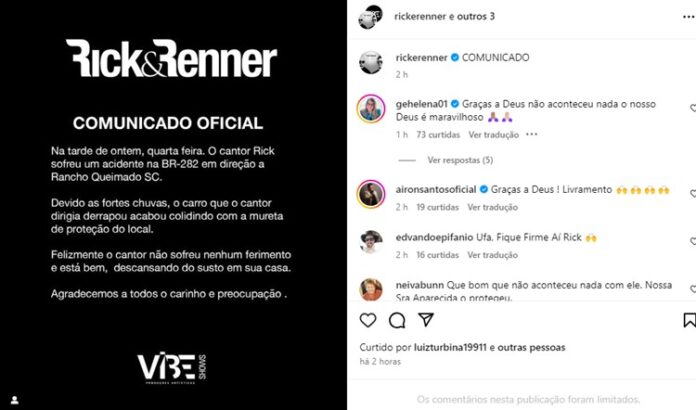Open aironsantosoficial username link
Image resolution: width=696 pixels, height=410 pixels.
click(x=436, y=189)
